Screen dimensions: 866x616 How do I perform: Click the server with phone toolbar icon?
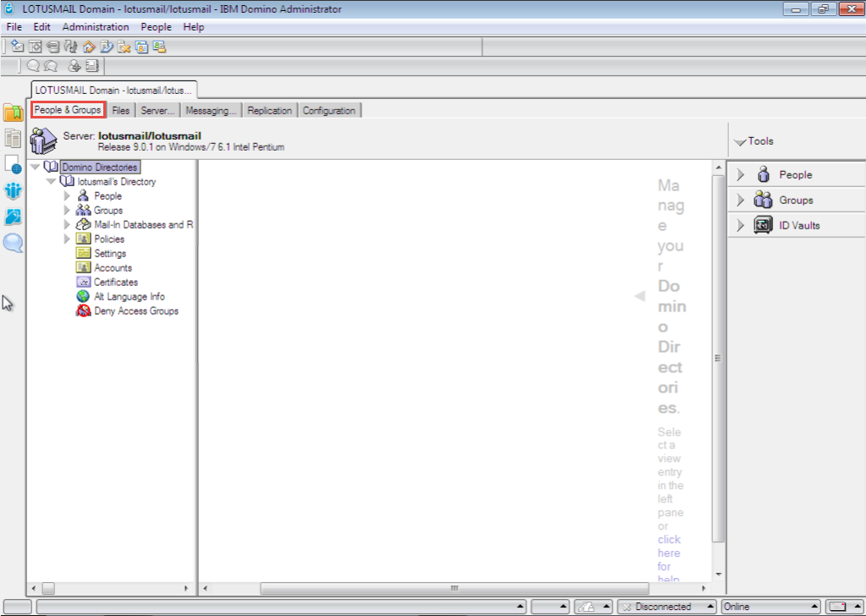[107, 47]
